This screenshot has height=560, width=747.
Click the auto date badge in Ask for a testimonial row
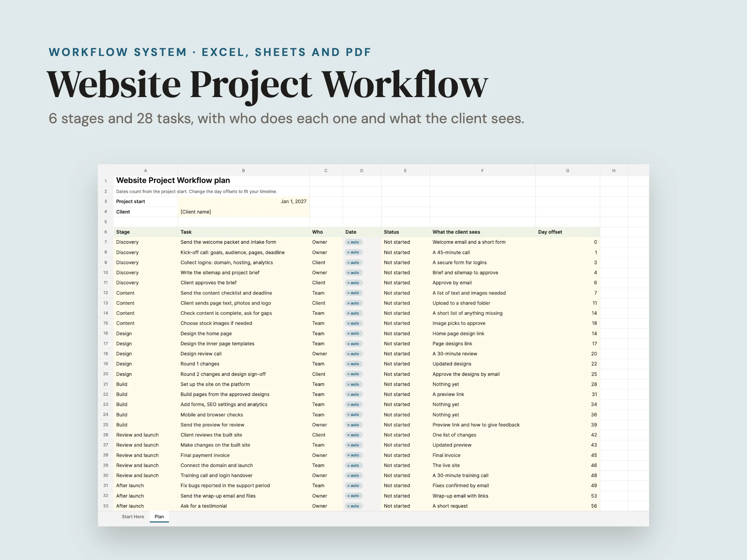(353, 506)
